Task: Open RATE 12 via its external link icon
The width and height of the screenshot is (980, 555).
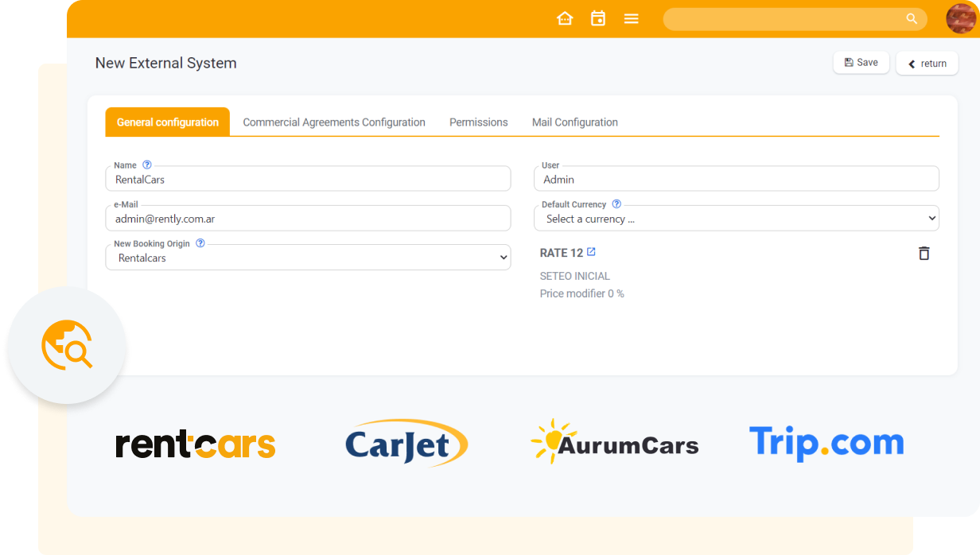Action: point(590,251)
